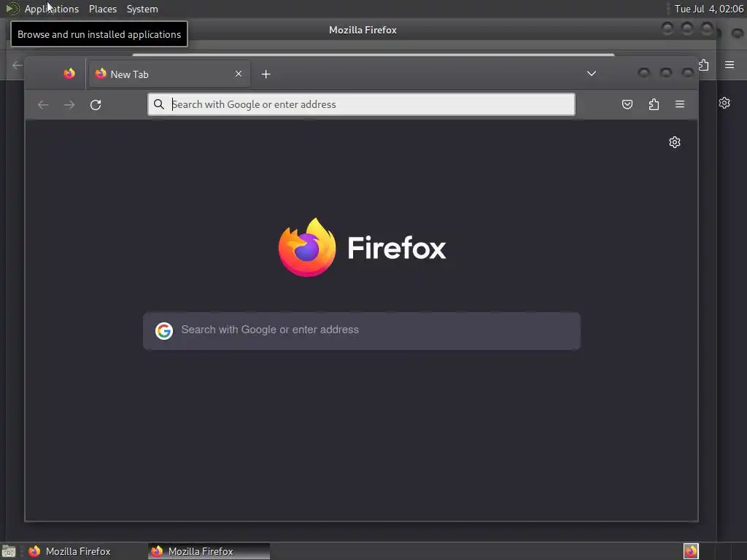747x560 pixels.
Task: Click Google G logo in search box
Action: click(x=164, y=330)
